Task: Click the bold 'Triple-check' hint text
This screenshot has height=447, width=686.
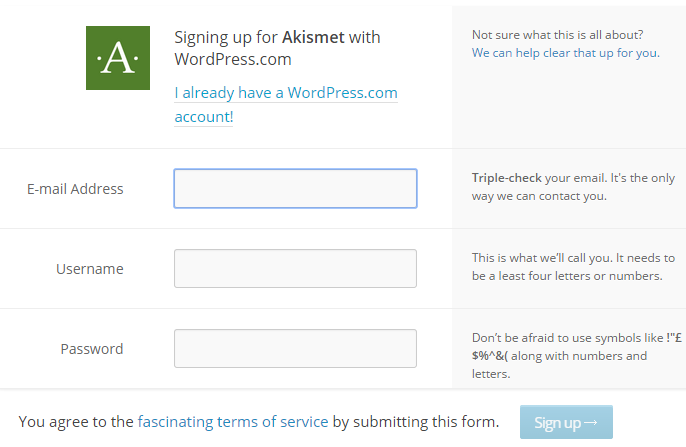Action: pyautogui.click(x=507, y=178)
